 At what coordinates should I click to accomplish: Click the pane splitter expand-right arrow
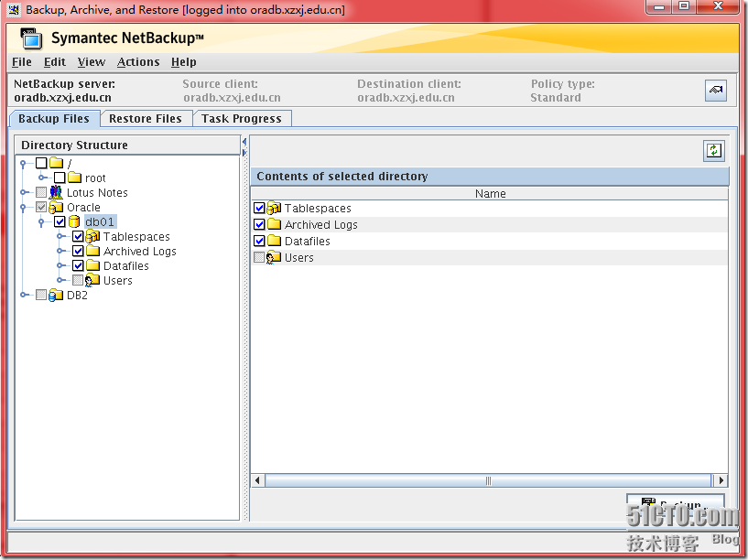point(244,153)
